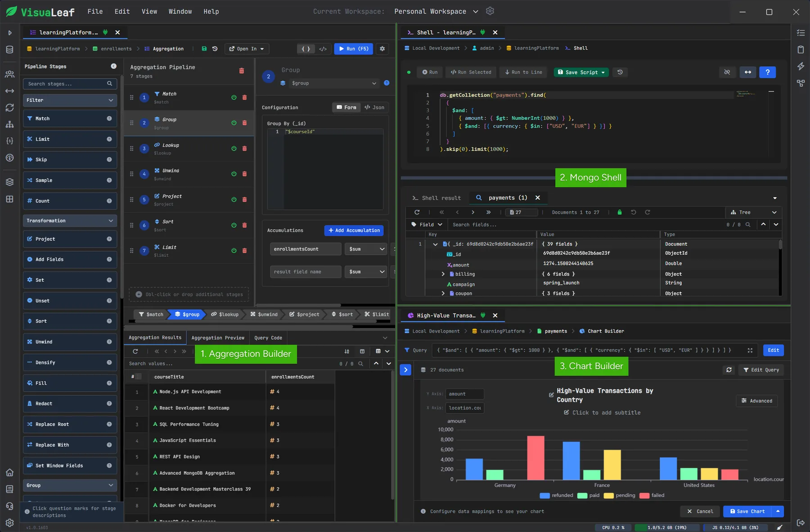Click the Edit Query button
Viewport: 810px width, 532px height.
(x=761, y=370)
